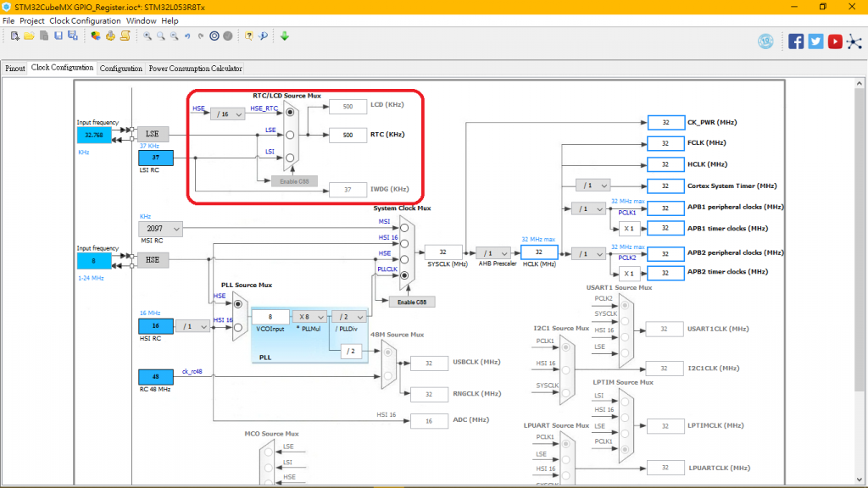Screen dimensions: 868x488
Task: Click the Load Project folder icon
Action: pos(29,36)
